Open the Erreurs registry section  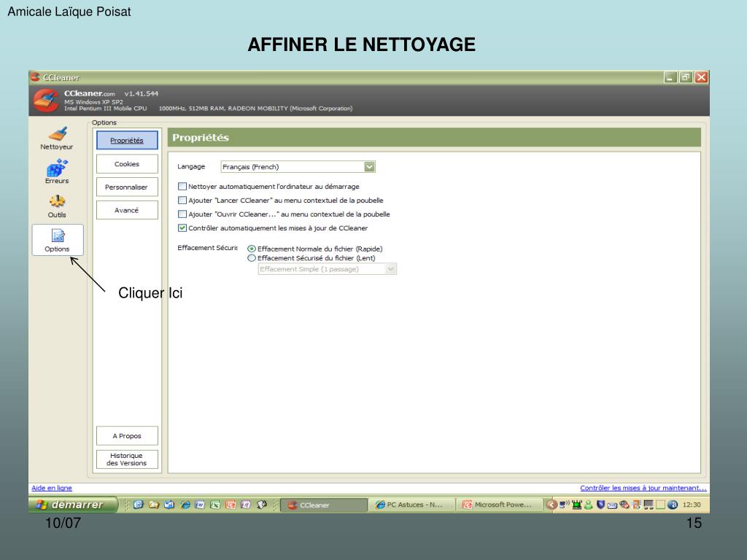[57, 172]
